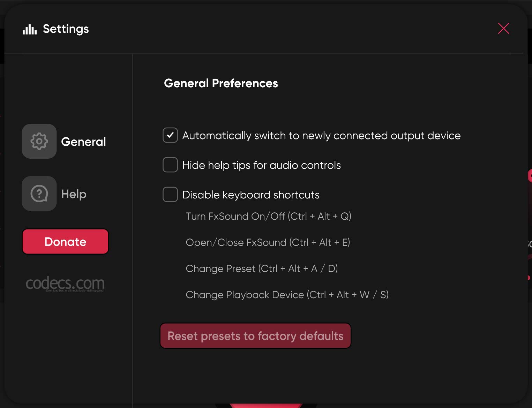Tick the Disable keyboard shortcuts checkbox
Viewport: 532px width, 408px height.
coord(170,195)
